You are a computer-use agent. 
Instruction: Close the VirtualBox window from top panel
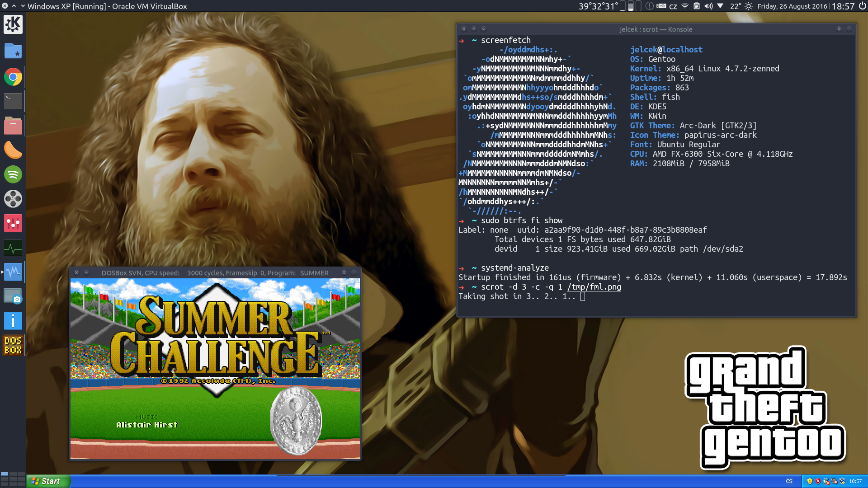[5, 6]
